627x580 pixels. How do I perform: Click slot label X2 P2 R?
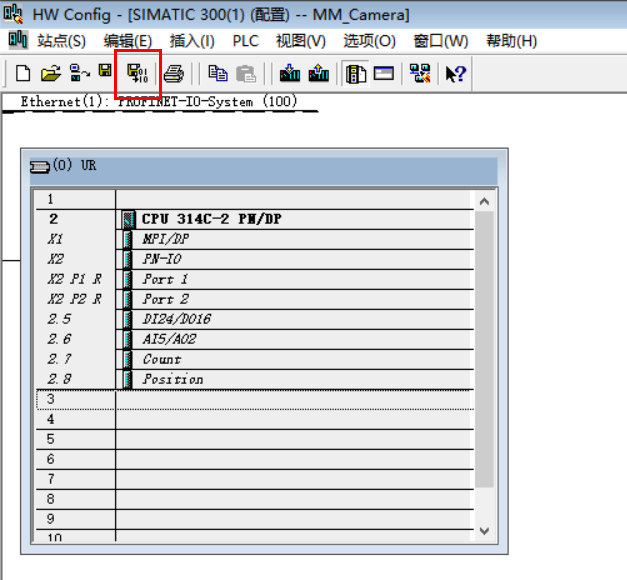click(x=75, y=299)
